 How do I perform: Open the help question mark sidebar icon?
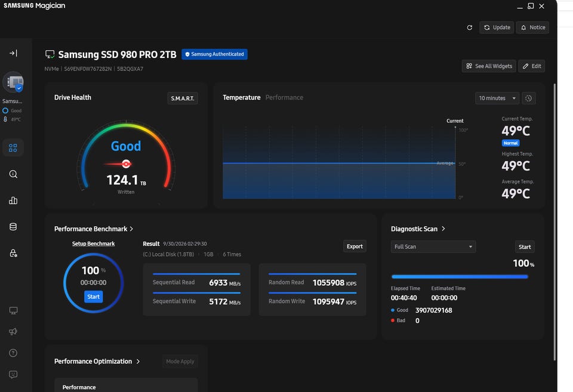click(x=13, y=353)
